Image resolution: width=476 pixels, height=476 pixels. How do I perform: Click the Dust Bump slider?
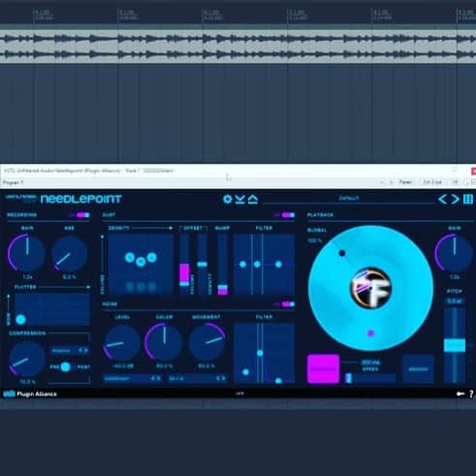pos(222,265)
